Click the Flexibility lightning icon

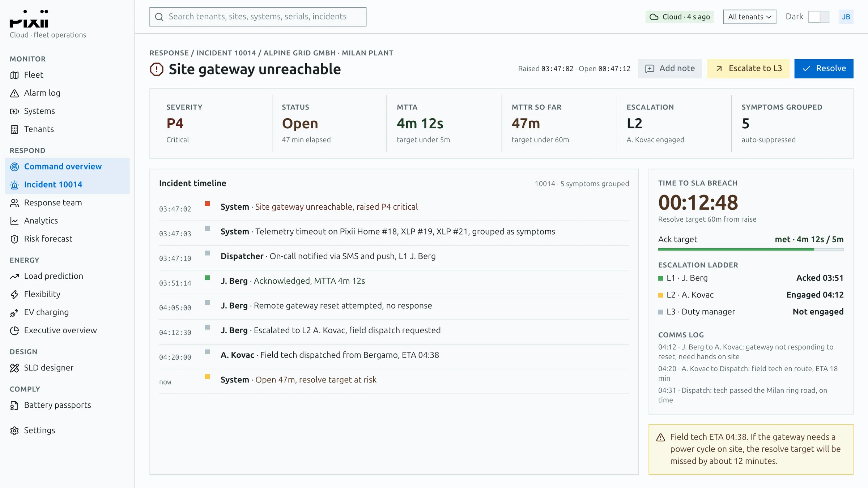click(x=14, y=294)
